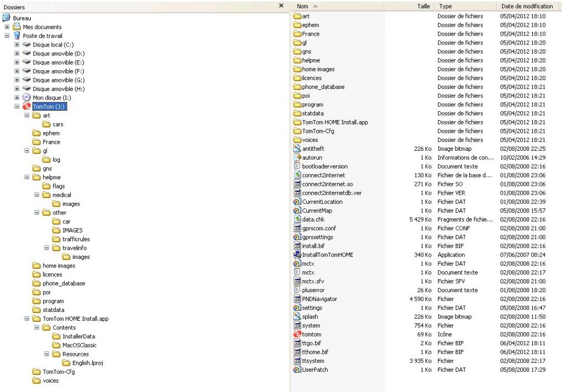Select cars folder in the tree

coord(58,124)
